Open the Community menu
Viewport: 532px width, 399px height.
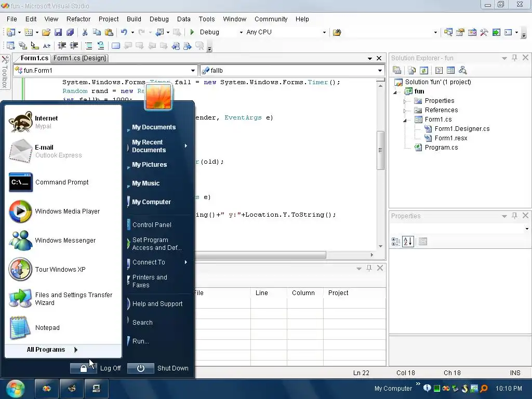tap(271, 19)
